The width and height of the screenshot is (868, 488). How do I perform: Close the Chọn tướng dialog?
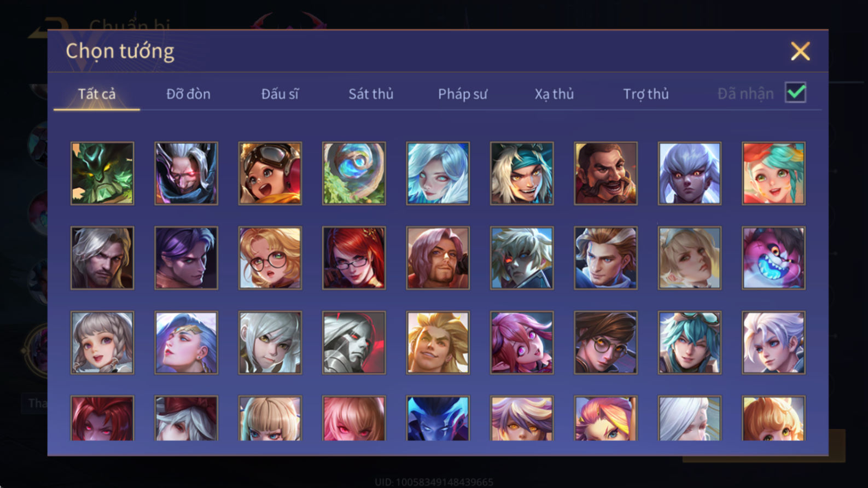(800, 51)
